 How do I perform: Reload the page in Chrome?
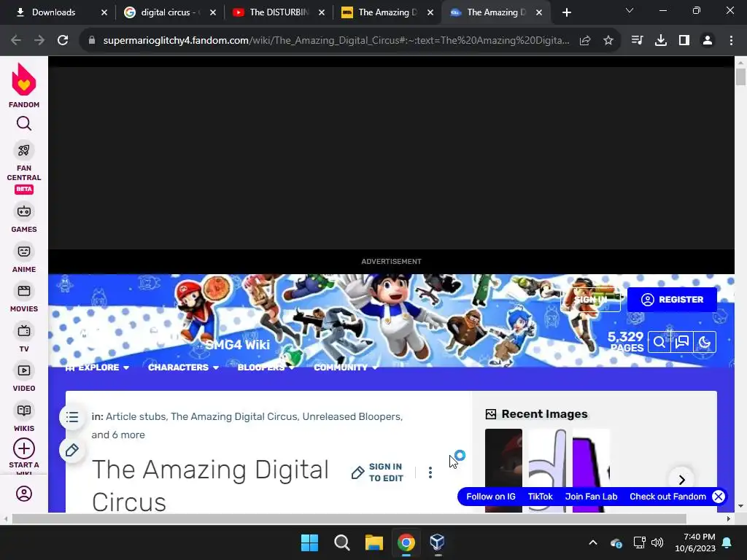click(x=63, y=41)
